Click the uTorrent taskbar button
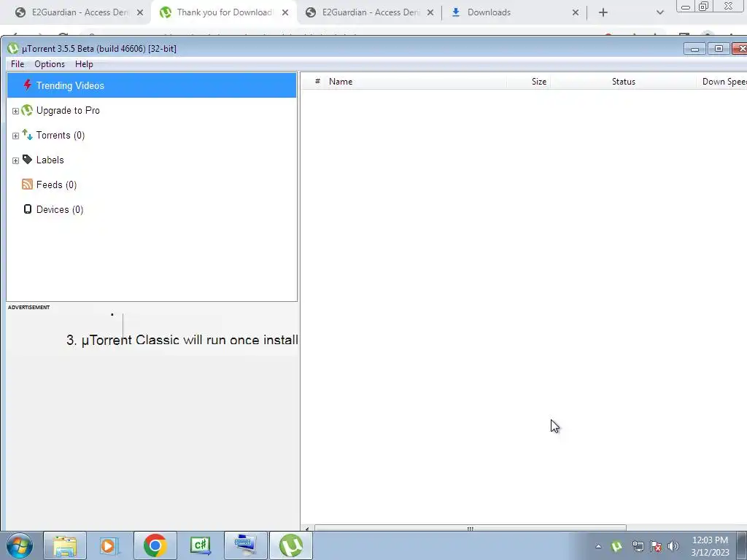The height and width of the screenshot is (560, 747). (x=291, y=545)
